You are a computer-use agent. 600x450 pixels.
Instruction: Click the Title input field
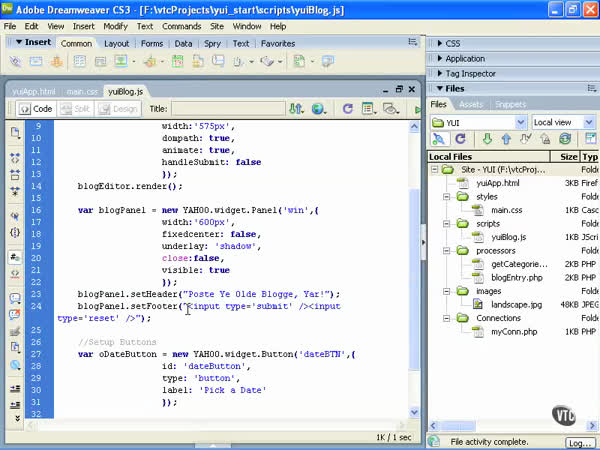(x=226, y=109)
